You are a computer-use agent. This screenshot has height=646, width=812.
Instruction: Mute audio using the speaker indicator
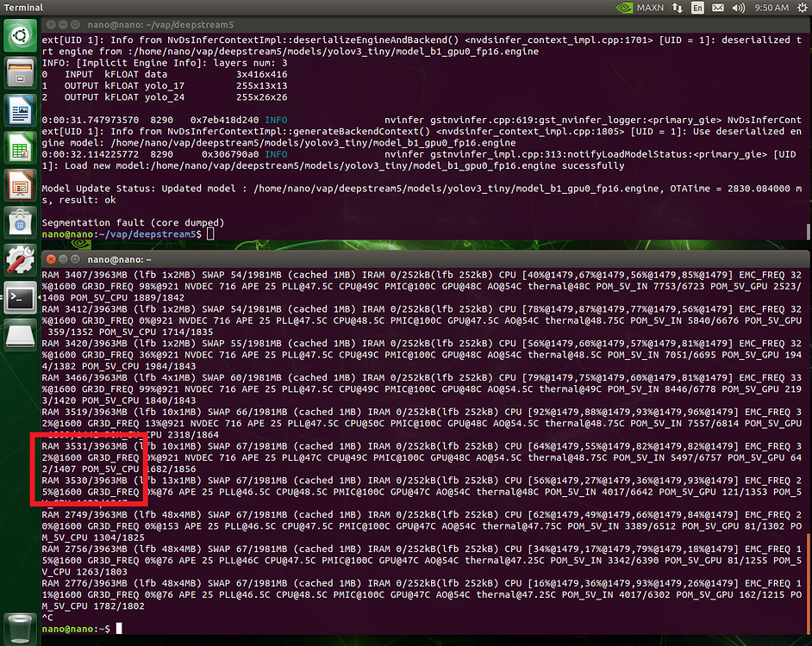pos(739,8)
